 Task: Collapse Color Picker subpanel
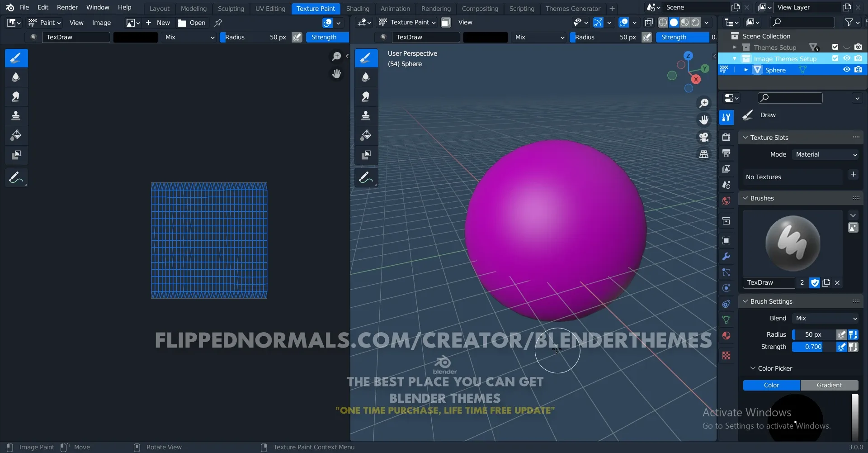753,368
